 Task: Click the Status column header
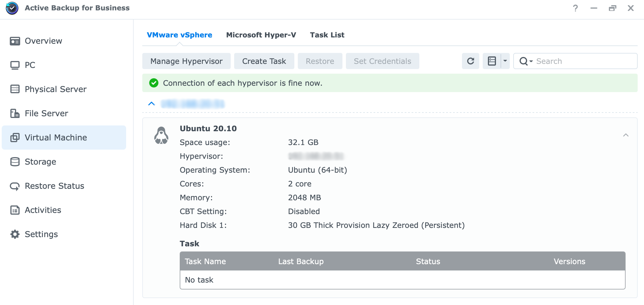click(x=428, y=261)
